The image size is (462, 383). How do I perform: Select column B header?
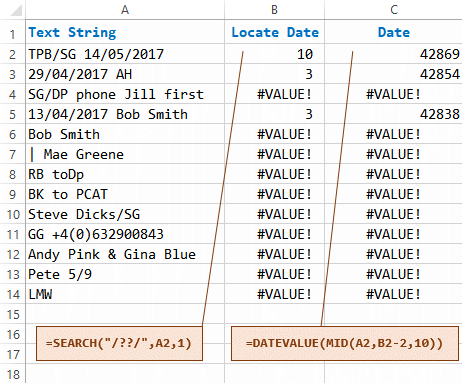(274, 10)
